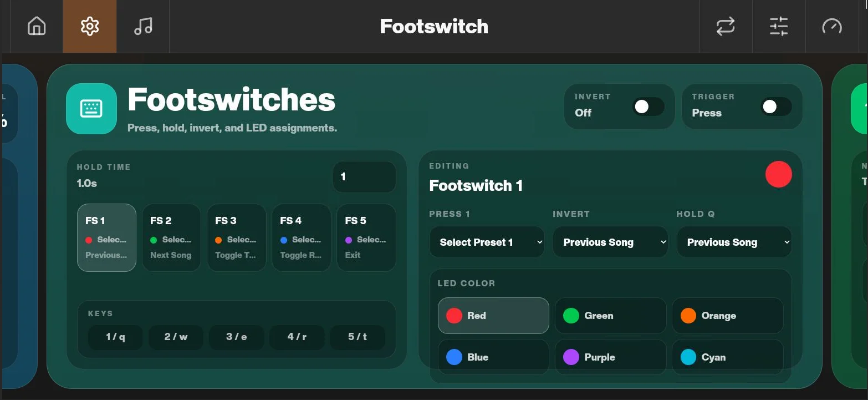The image size is (868, 400).
Task: Select the FS 1 footswitch card
Action: (x=106, y=237)
